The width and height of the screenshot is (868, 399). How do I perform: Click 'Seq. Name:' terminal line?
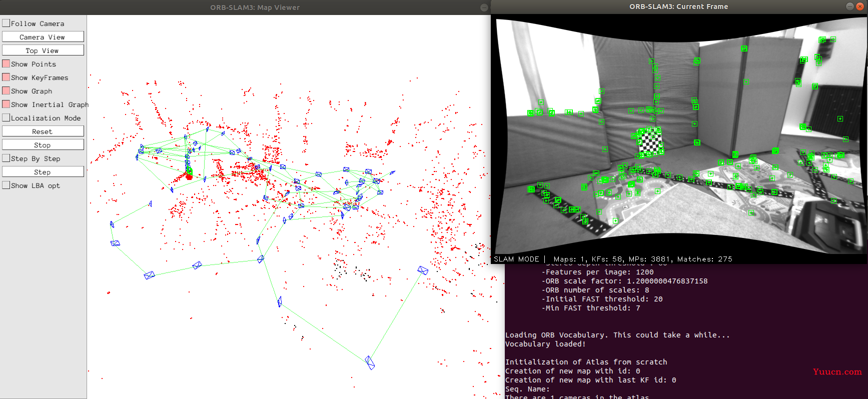527,389
